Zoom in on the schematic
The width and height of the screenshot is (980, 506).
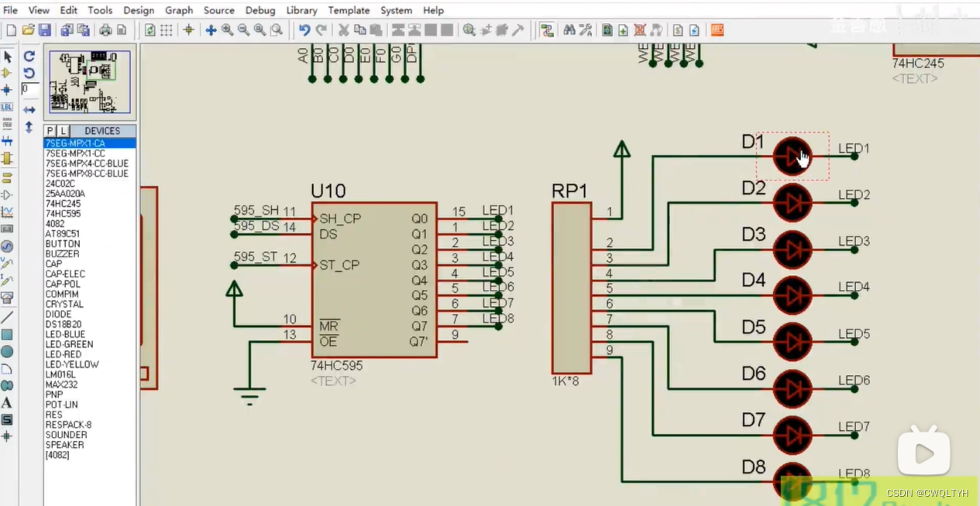point(227,30)
